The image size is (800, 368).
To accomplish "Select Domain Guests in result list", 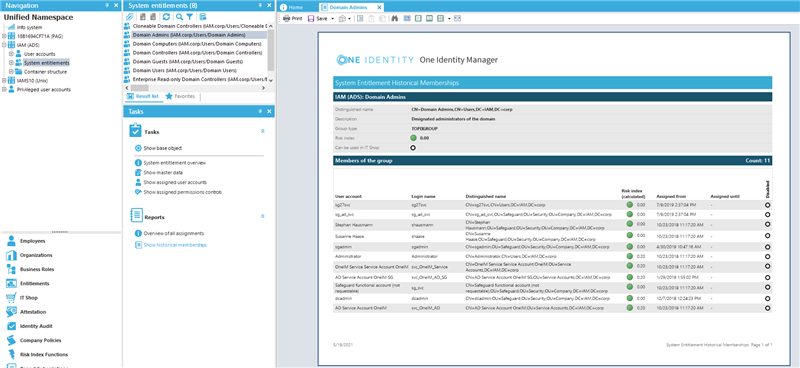I will pyautogui.click(x=188, y=61).
